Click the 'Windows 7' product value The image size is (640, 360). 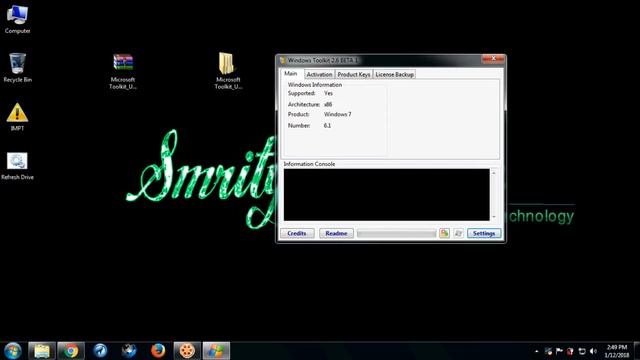[338, 115]
